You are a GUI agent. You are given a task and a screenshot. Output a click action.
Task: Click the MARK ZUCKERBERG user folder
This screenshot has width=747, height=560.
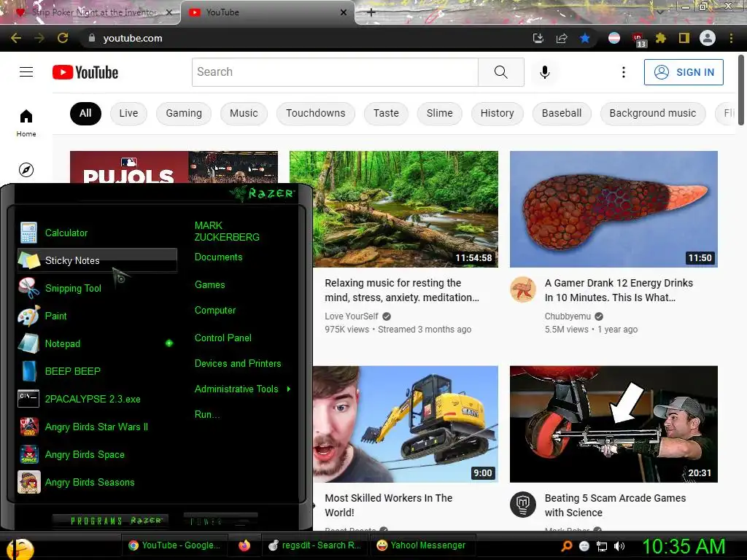click(x=227, y=231)
